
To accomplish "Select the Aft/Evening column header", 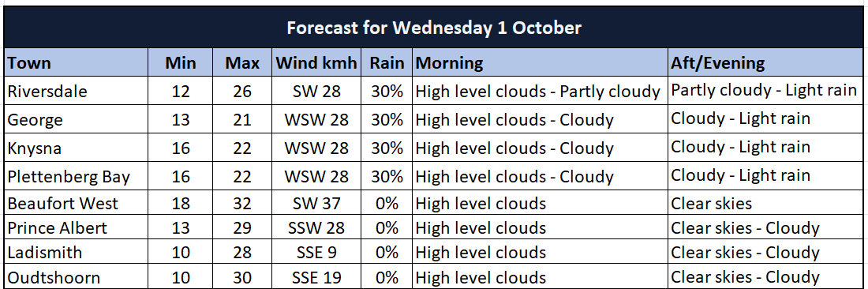I will [x=766, y=62].
